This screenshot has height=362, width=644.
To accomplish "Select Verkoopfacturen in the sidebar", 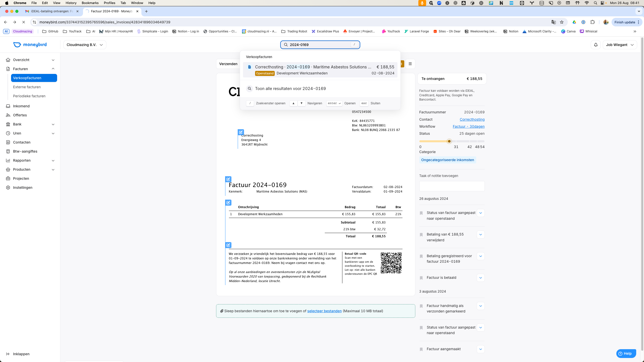I will pos(34,78).
